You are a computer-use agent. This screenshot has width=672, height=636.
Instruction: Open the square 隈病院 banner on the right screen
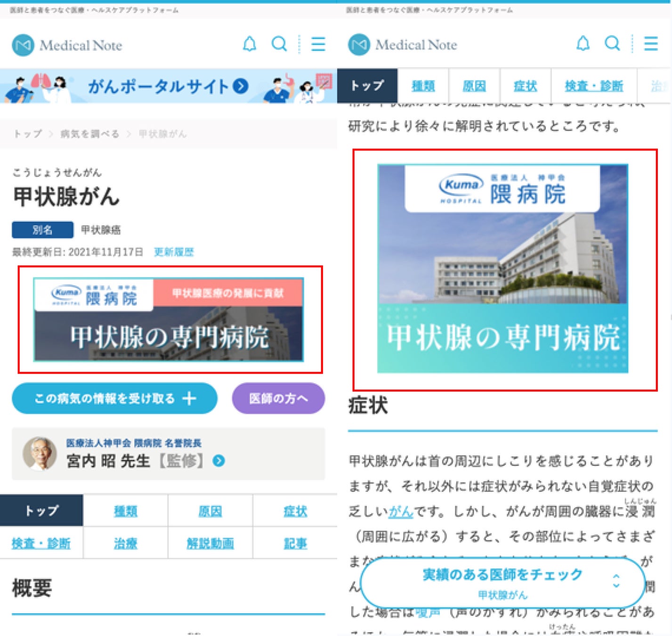[503, 269]
